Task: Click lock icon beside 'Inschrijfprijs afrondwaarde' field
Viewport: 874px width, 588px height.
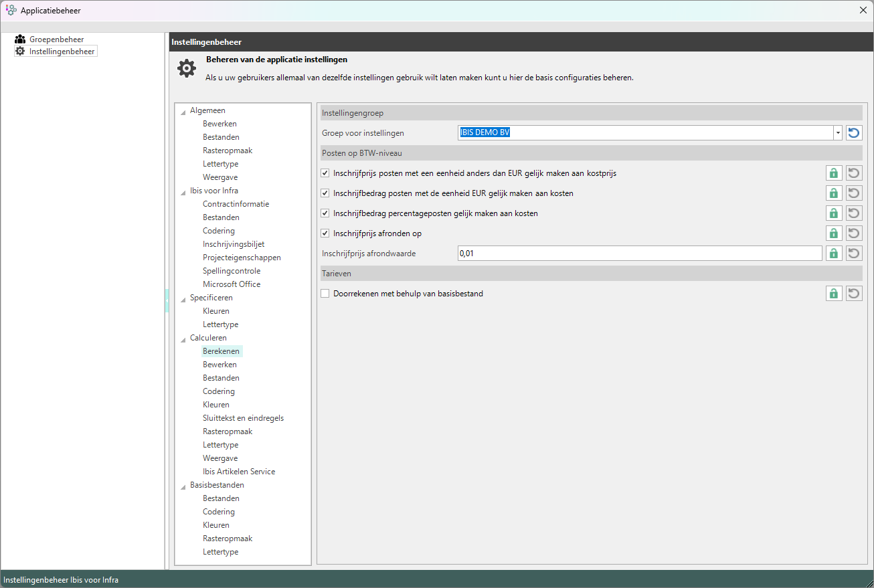Action: click(x=833, y=254)
